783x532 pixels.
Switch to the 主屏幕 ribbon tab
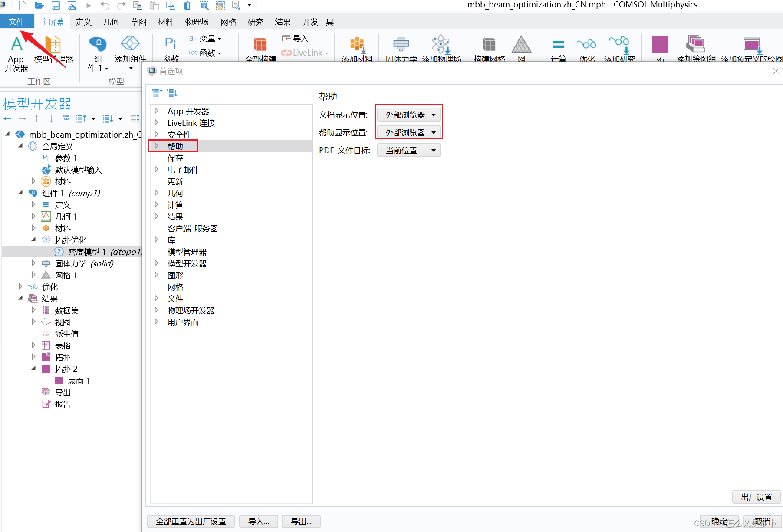[x=53, y=22]
